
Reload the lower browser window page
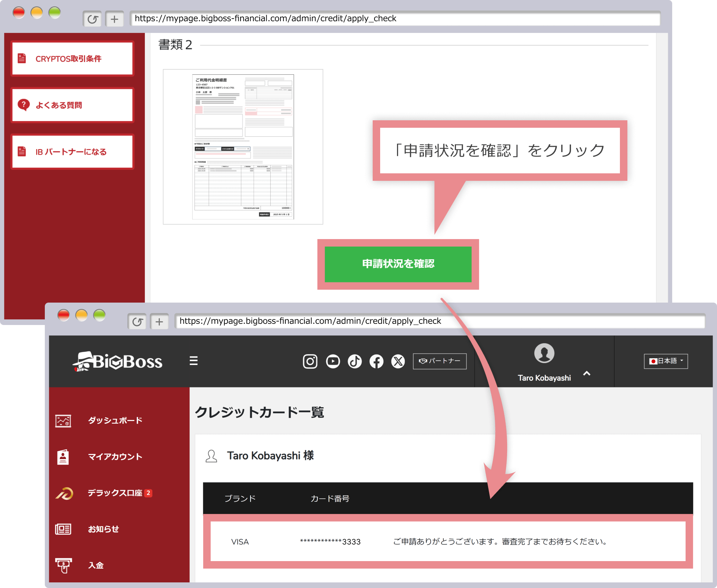(x=137, y=322)
